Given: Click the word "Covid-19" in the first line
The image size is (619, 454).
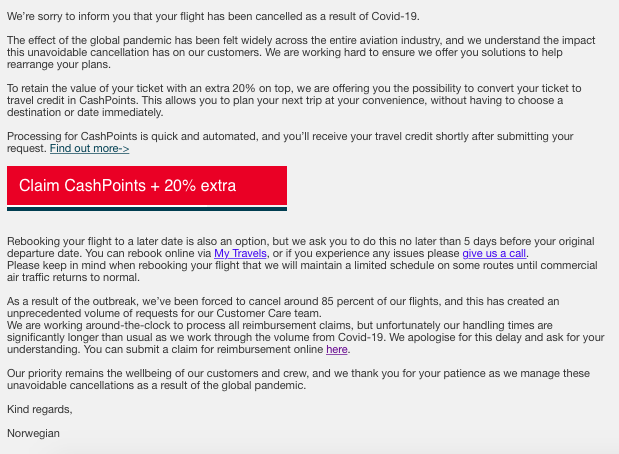Looking at the screenshot, I should pos(394,17).
